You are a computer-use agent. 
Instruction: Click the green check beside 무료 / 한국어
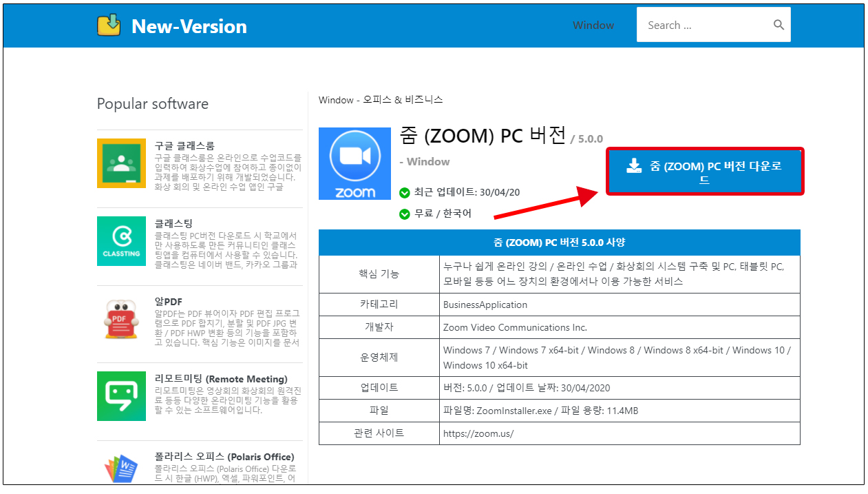[x=405, y=214]
